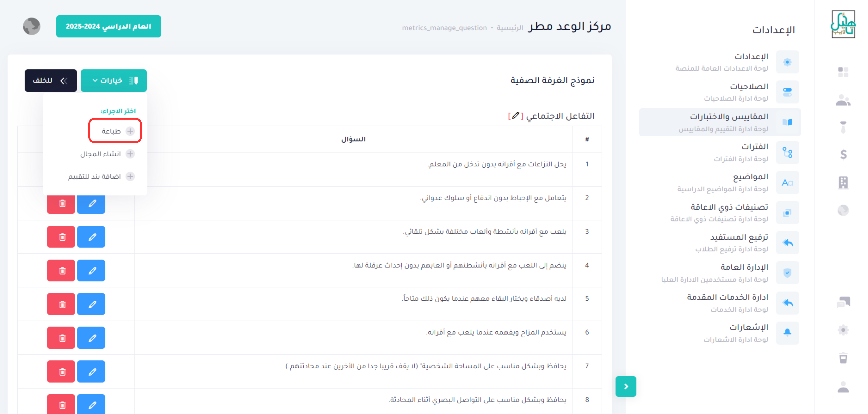Open الإدارة العامة menu item

[x=720, y=273]
